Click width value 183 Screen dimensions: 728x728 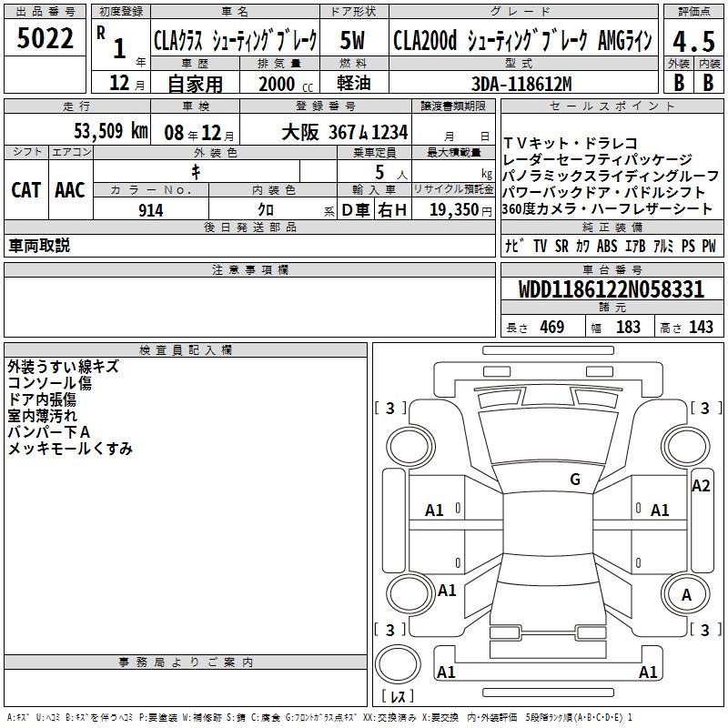628,327
